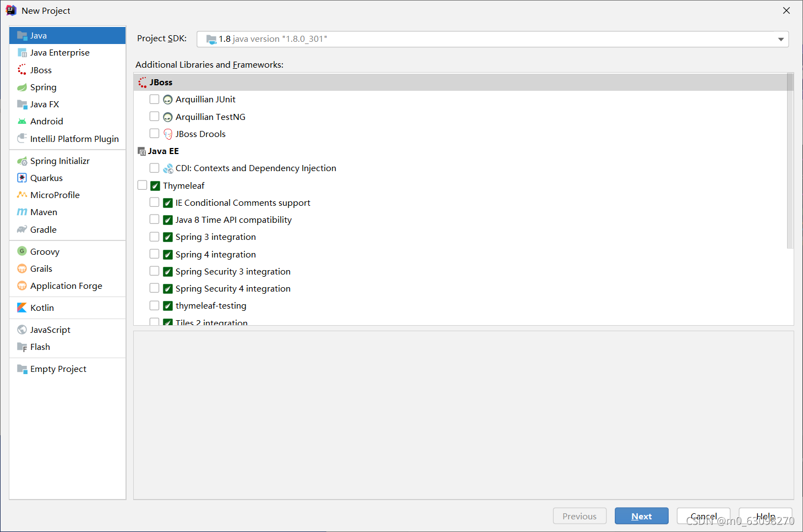The width and height of the screenshot is (803, 532).
Task: Select the Kotlin icon
Action: point(22,308)
